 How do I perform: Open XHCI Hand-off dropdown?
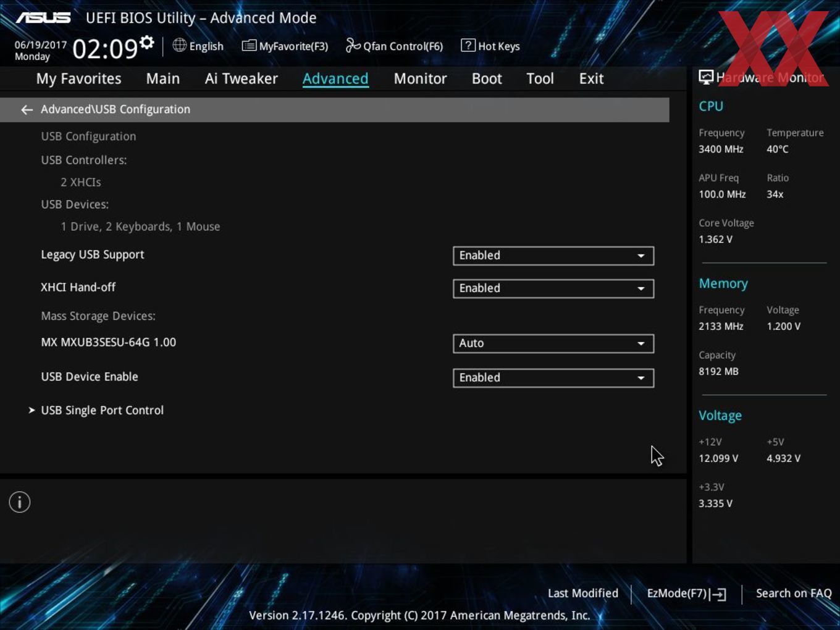553,288
